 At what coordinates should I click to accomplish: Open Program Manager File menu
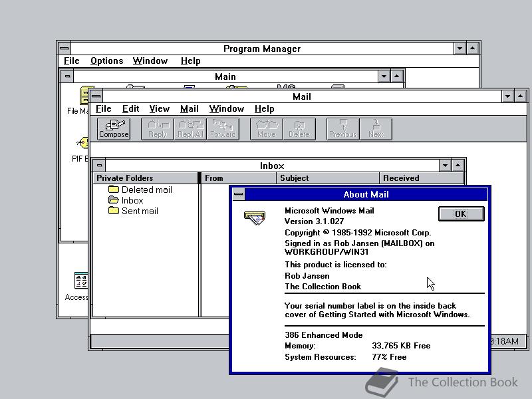[72, 61]
